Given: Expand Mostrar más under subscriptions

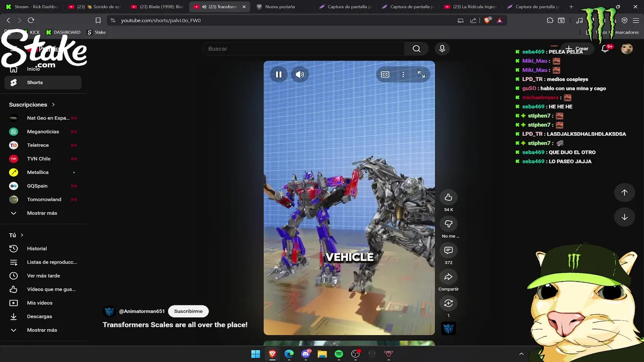Looking at the screenshot, I should click(43, 213).
